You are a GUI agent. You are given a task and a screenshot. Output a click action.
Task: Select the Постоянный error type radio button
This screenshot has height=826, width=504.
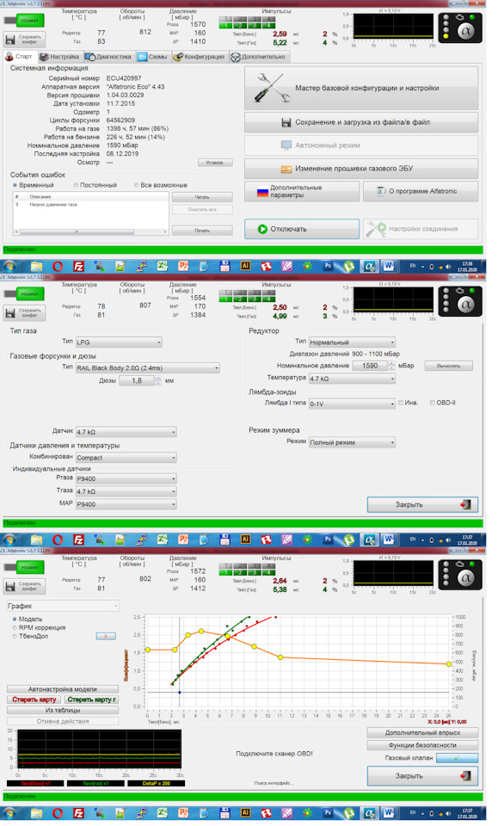pos(76,186)
